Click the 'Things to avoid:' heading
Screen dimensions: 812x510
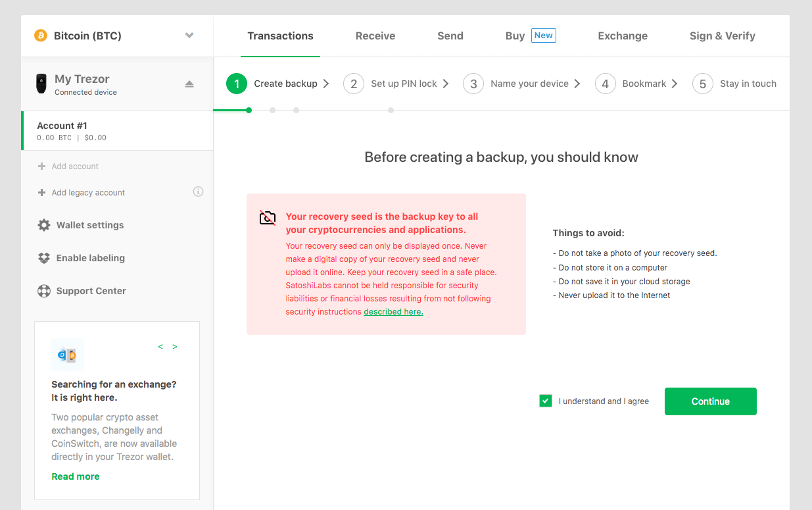tap(588, 233)
